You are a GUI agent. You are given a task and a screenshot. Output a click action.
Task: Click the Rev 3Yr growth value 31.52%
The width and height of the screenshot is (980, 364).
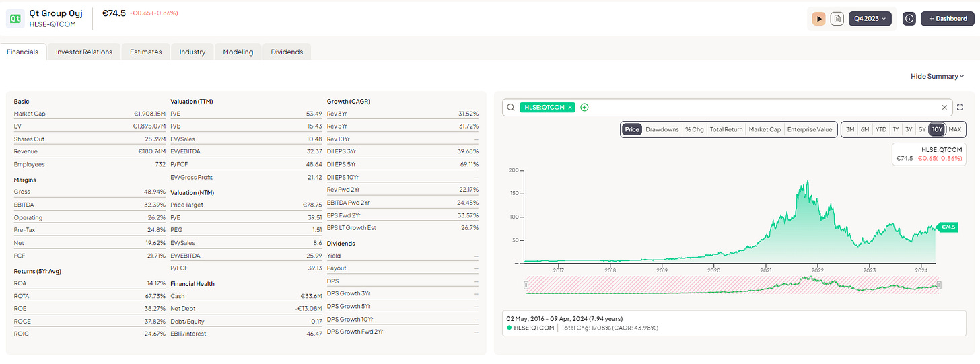click(467, 114)
